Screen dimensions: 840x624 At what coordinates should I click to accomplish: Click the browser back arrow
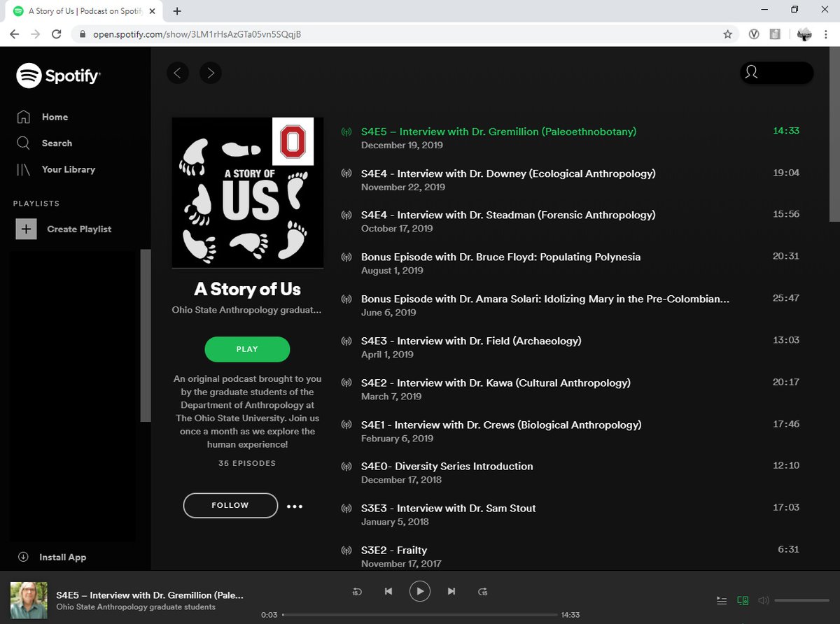tap(13, 34)
